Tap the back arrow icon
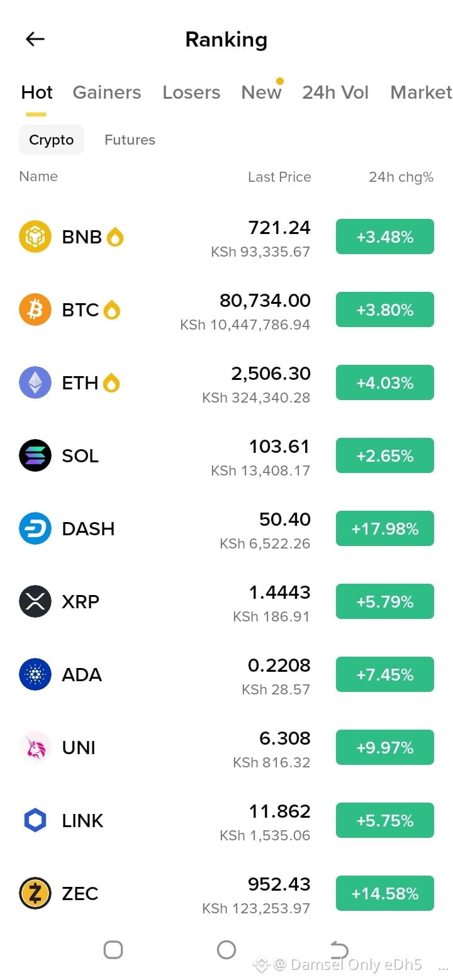Viewport: 453px width, 980px height. pos(35,39)
